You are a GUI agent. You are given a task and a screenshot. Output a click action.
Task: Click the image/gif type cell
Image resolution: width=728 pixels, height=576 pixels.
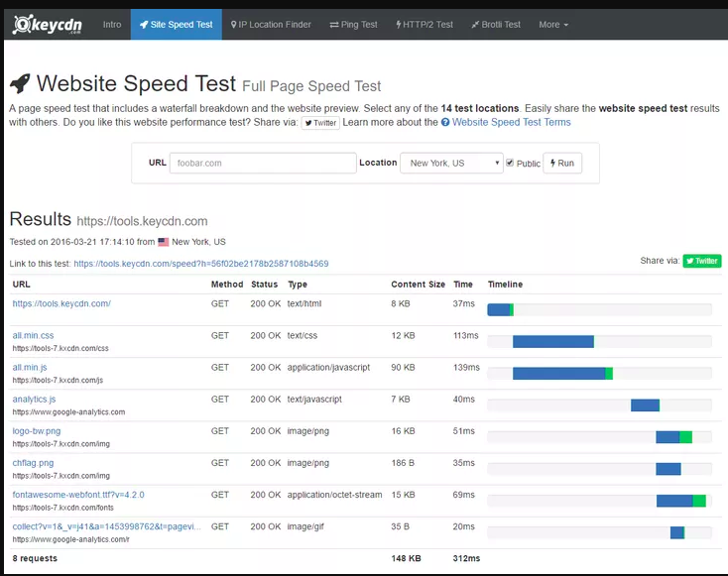(x=305, y=526)
